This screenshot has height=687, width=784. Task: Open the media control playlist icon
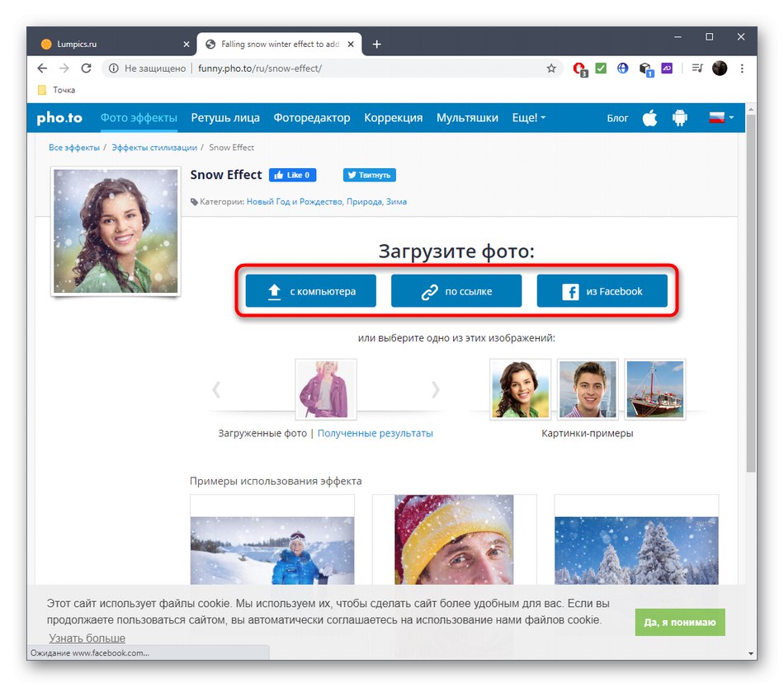[697, 68]
